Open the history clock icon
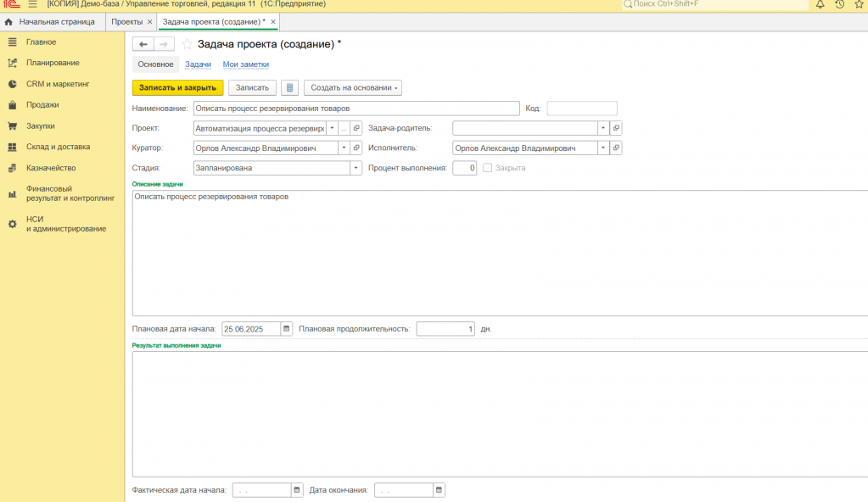The height and width of the screenshot is (502, 868). 840,4
